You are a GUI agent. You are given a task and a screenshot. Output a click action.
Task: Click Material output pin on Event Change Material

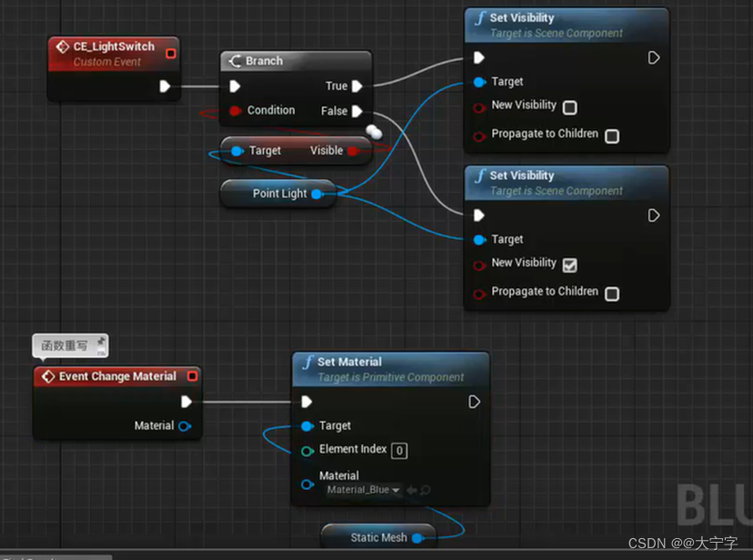pyautogui.click(x=185, y=425)
